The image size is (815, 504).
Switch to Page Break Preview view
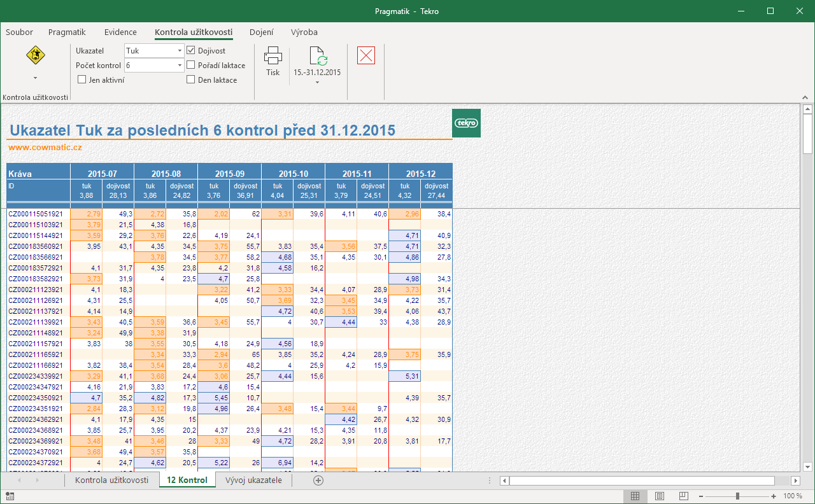pyautogui.click(x=683, y=496)
